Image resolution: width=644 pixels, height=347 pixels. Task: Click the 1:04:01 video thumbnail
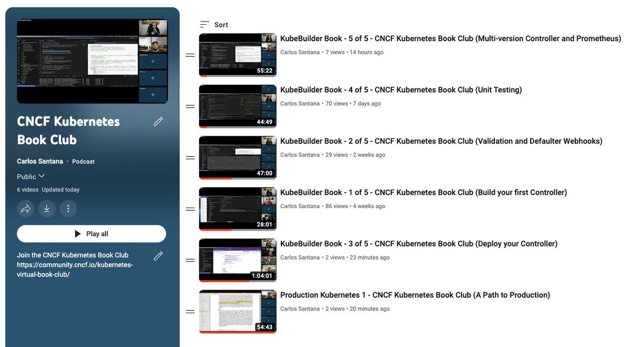pyautogui.click(x=238, y=260)
